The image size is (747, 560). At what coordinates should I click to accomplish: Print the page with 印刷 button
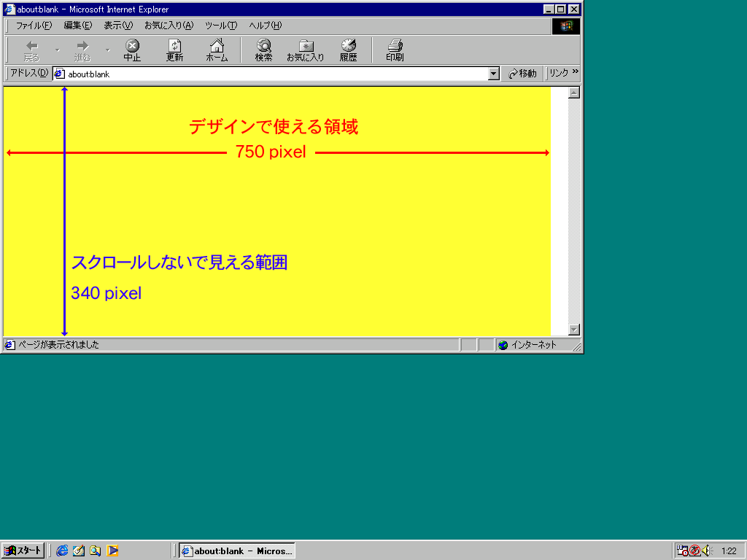[x=395, y=50]
